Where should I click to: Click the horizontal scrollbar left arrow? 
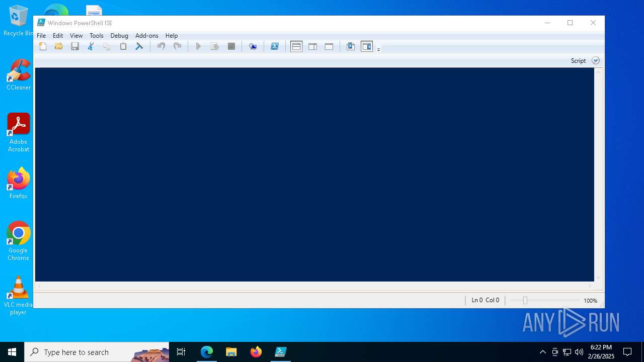(x=39, y=286)
